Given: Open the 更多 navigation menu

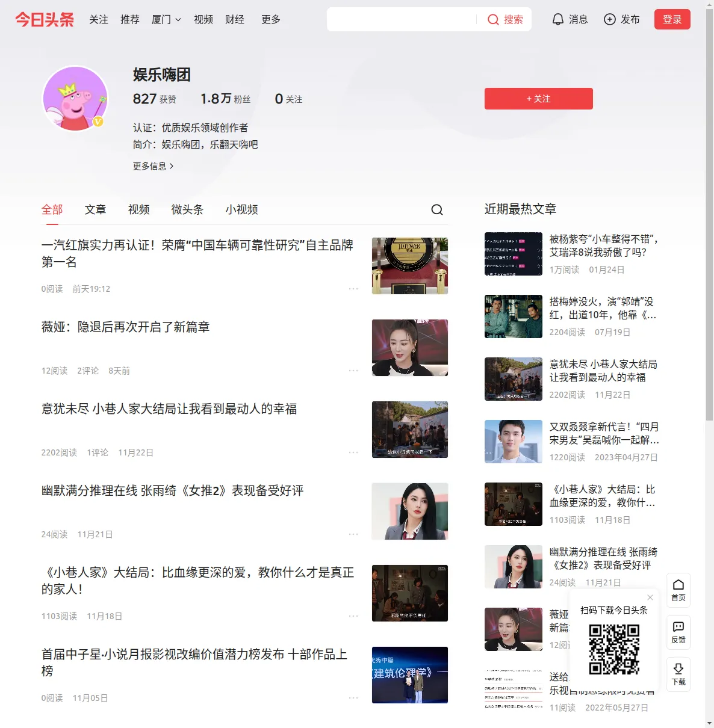Looking at the screenshot, I should 271,19.
